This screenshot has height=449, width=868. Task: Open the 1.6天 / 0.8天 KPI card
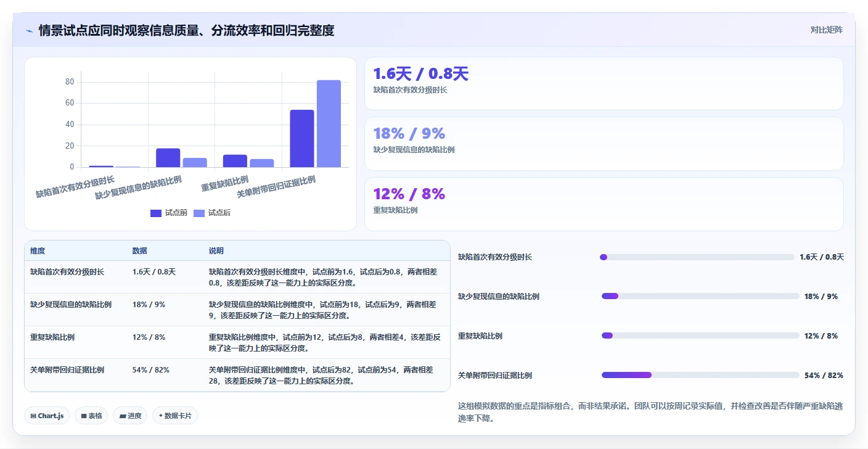tap(604, 83)
